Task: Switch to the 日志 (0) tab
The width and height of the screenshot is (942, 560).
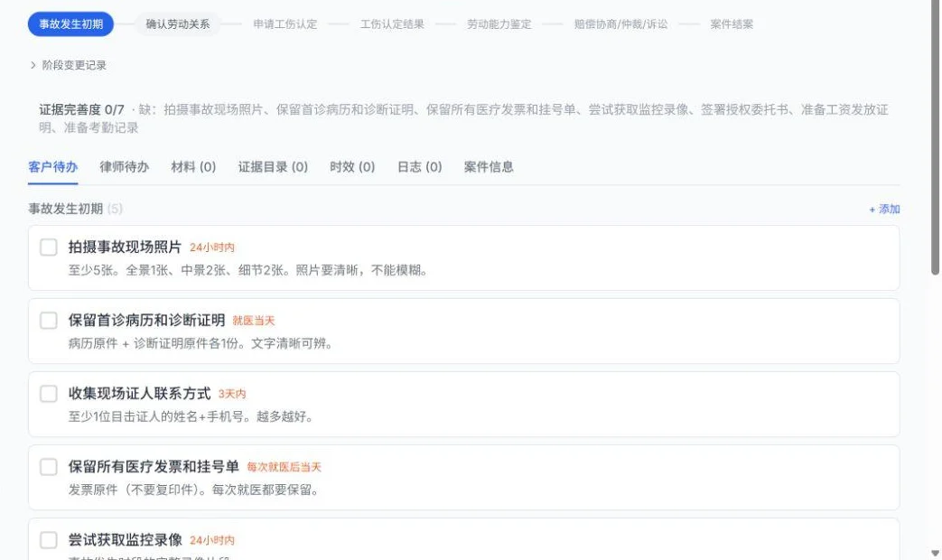Action: point(419,167)
